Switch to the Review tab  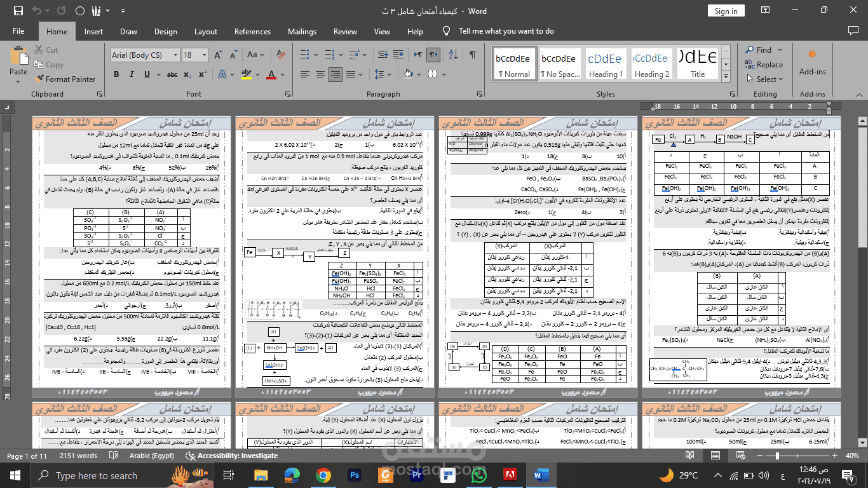pos(345,31)
